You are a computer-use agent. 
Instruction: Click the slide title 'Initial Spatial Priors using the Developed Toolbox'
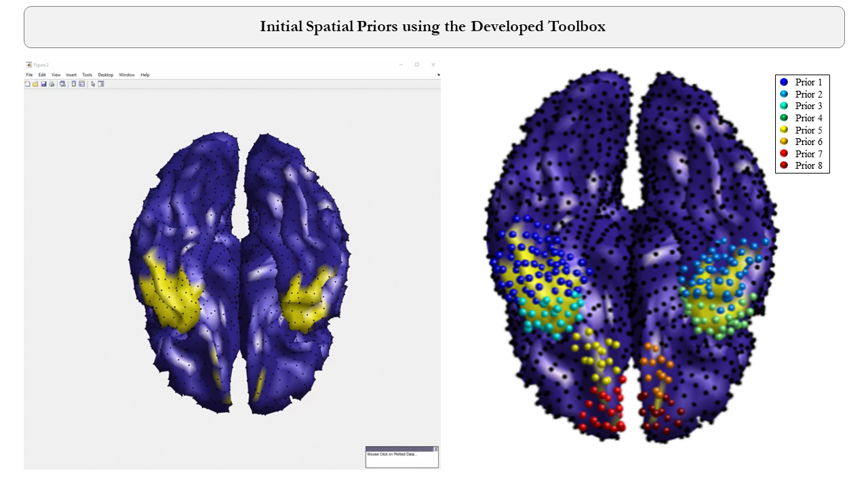[x=433, y=26]
